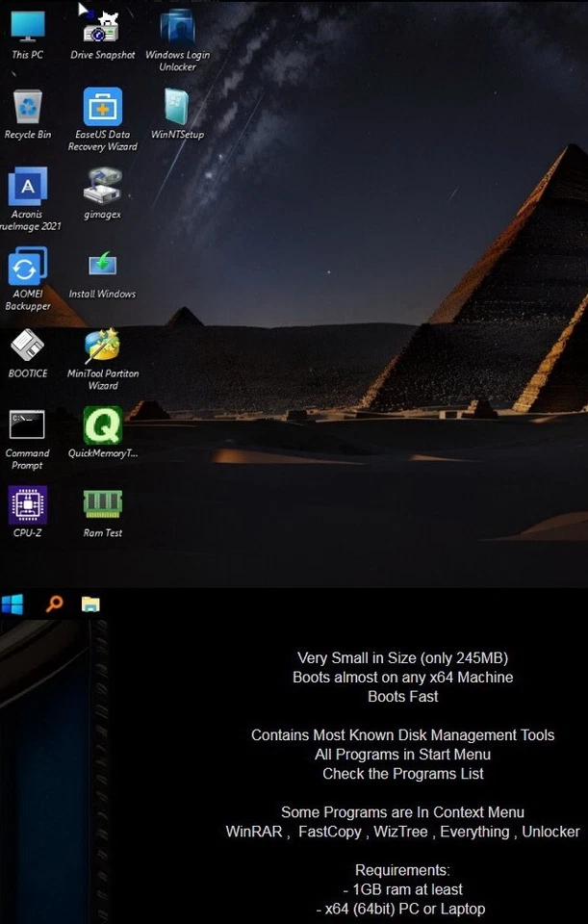Screen dimensions: 588x924
Task: Launch the Ram Test shortcut
Action: [x=103, y=513]
